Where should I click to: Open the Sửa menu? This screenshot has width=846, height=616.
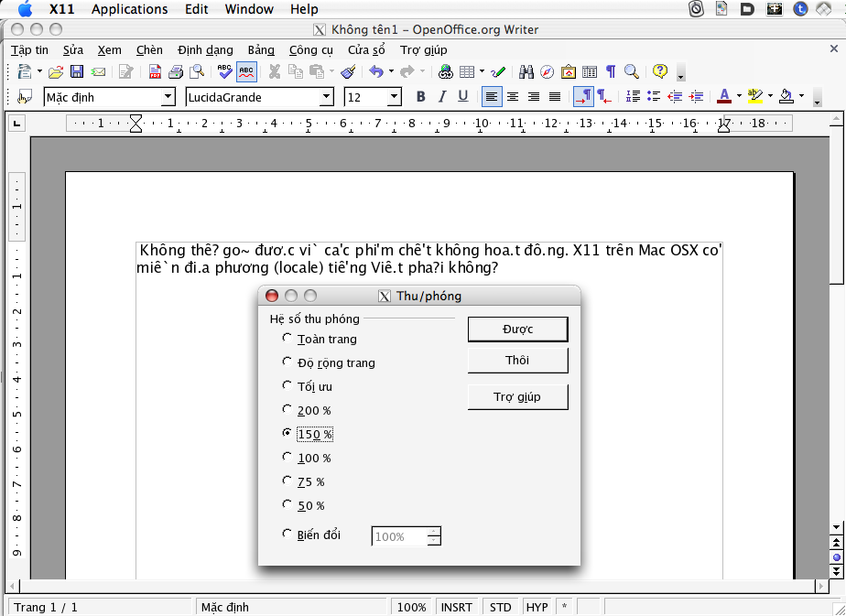click(x=73, y=50)
